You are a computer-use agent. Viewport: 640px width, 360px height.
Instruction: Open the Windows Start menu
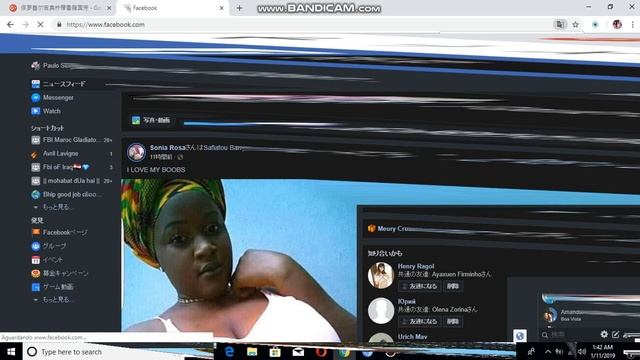click(11, 351)
